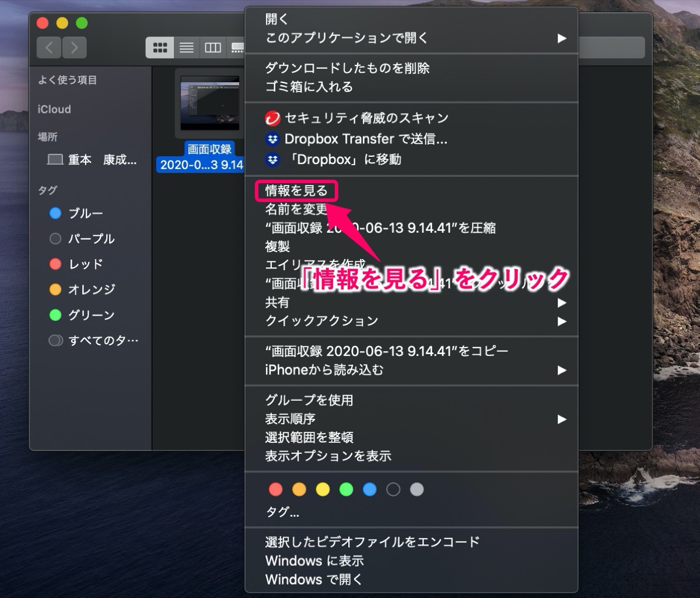Expand arrow beside iPhoneから読み込む
Viewport: 700px width, 598px height.
[561, 370]
